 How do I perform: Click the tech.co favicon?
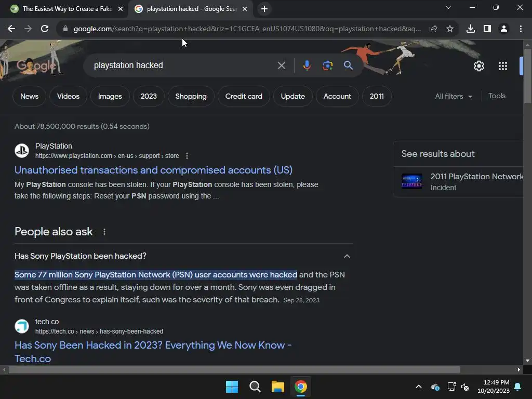click(22, 326)
